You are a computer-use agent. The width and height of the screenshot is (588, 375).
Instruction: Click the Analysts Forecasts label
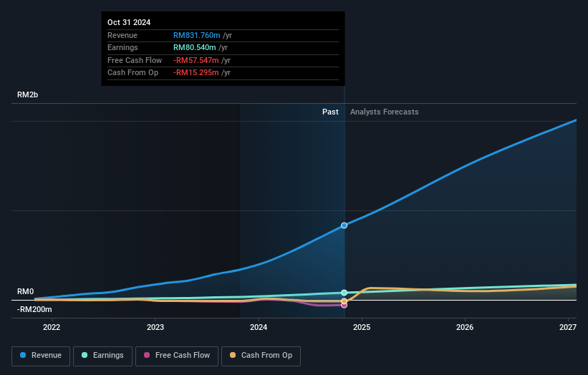point(385,112)
